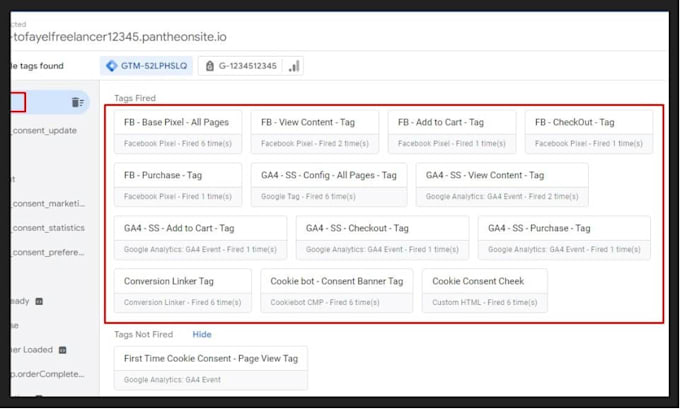
Task: Select the ...er Loaded event in sidebar
Action: [32, 350]
